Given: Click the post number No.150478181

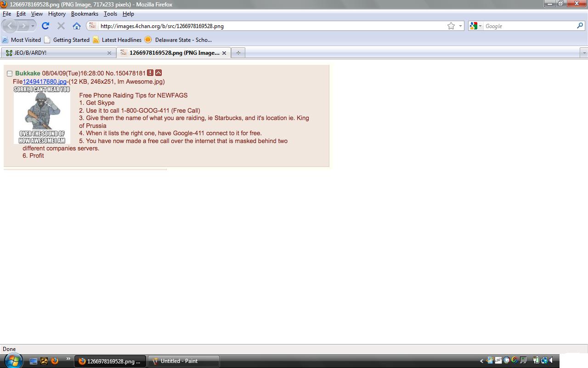Looking at the screenshot, I should [x=125, y=74].
